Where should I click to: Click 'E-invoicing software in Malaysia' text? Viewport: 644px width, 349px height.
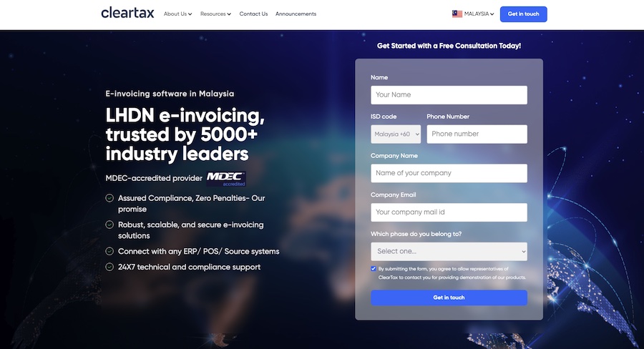[170, 94]
